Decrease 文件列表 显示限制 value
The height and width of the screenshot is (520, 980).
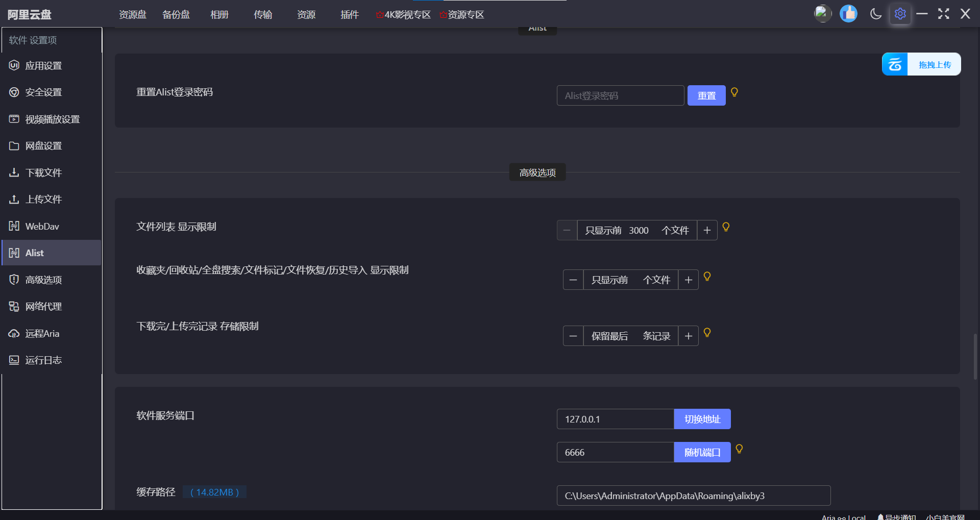567,230
